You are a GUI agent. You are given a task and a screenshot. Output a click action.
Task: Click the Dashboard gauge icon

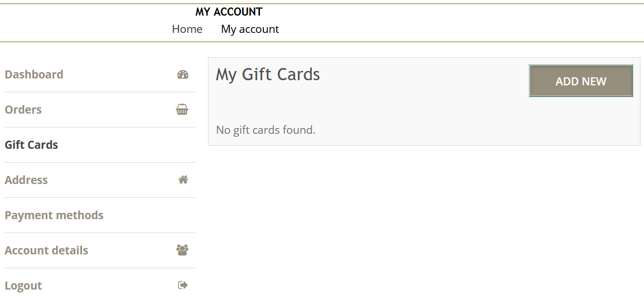183,74
